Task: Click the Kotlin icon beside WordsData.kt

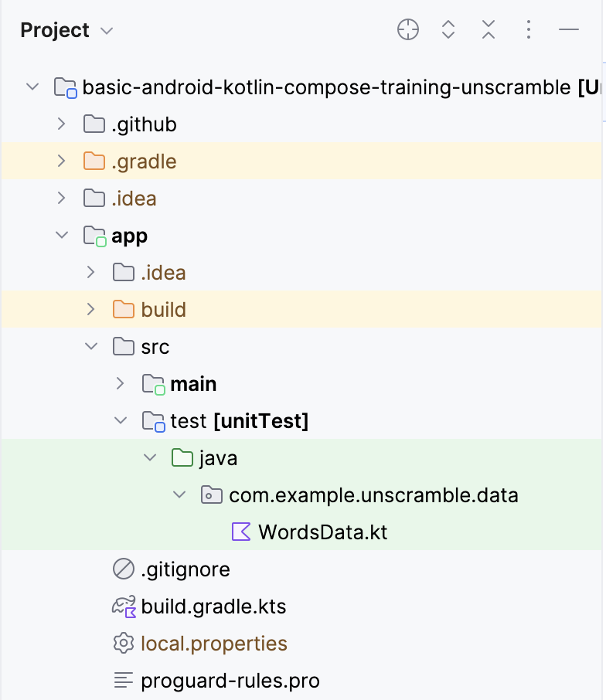Action: pyautogui.click(x=240, y=532)
